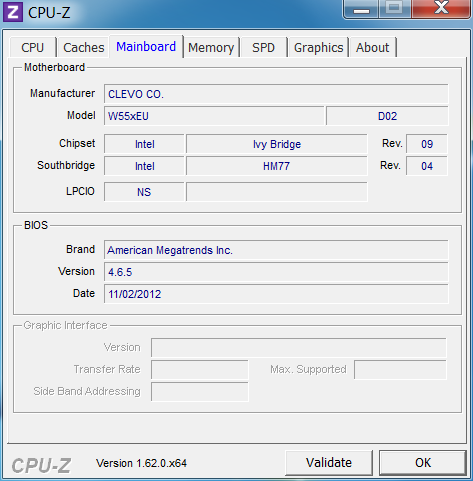
Task: Click the Southbridge vendor Intel field
Action: 144,166
